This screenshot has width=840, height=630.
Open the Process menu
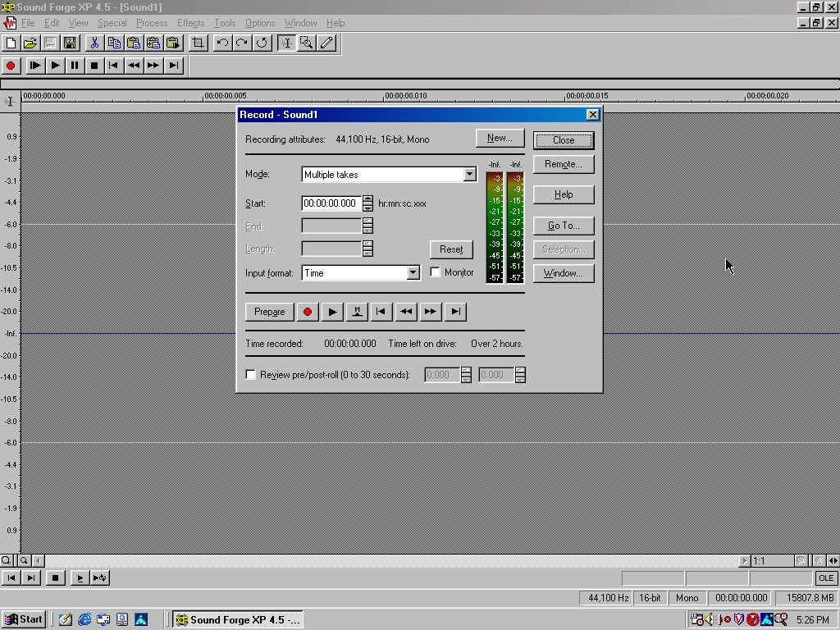click(x=151, y=23)
